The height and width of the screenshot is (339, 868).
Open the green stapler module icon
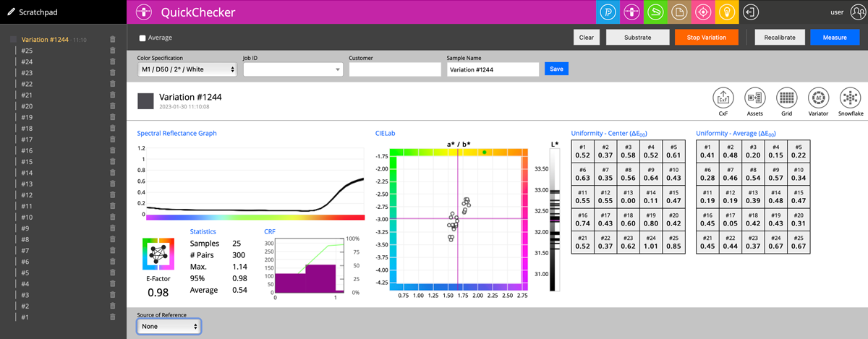point(655,12)
